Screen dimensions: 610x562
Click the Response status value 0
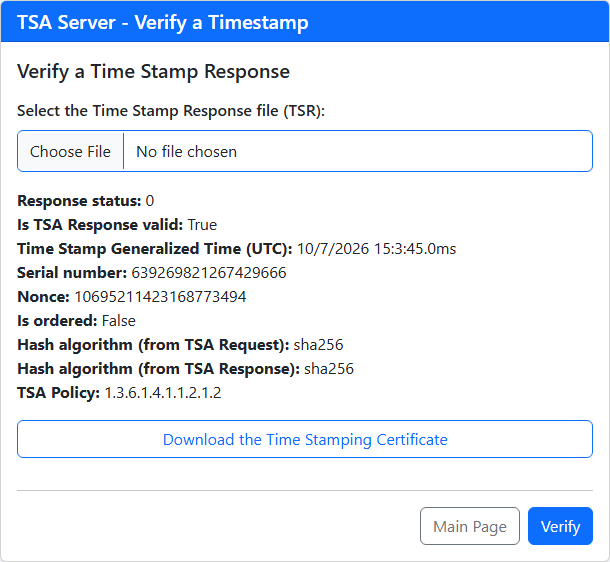[x=150, y=201]
